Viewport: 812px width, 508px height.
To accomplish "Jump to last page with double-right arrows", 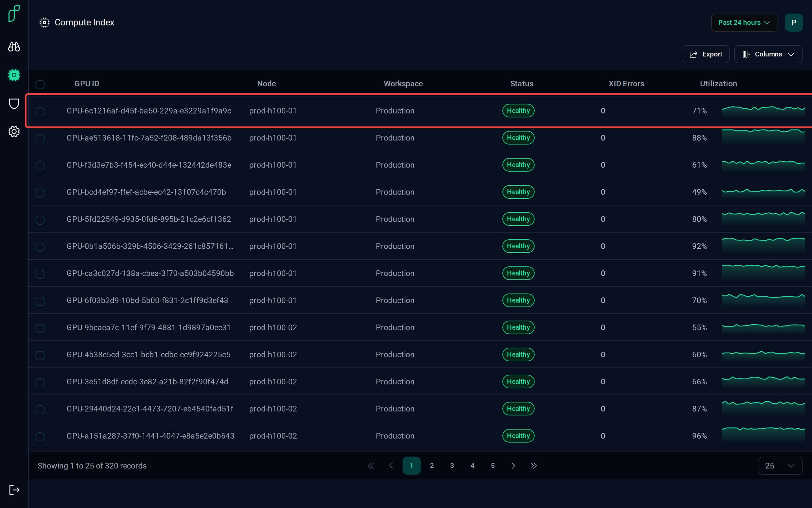I will click(x=533, y=465).
